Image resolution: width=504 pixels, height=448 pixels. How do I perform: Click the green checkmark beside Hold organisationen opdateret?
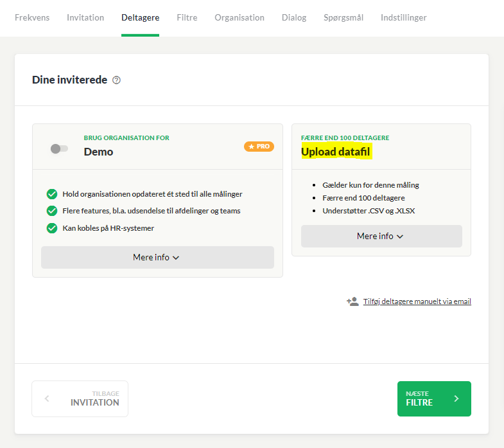(52, 194)
